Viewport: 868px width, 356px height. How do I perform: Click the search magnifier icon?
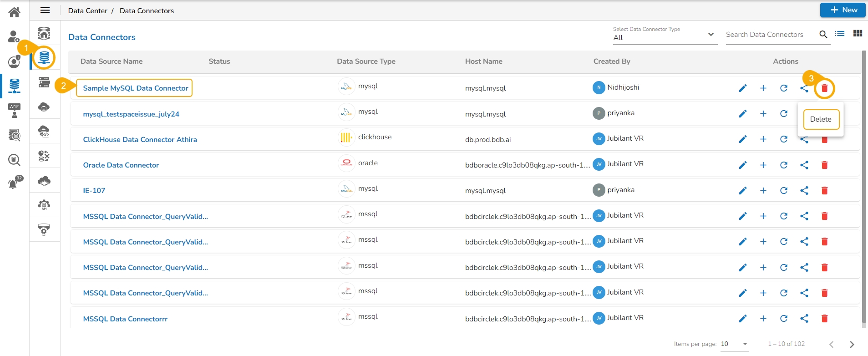click(823, 35)
